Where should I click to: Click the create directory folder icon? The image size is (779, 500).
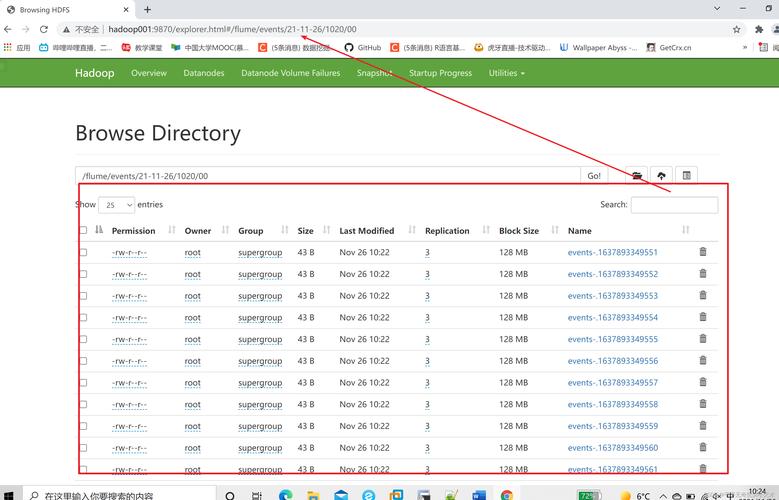coord(636,175)
